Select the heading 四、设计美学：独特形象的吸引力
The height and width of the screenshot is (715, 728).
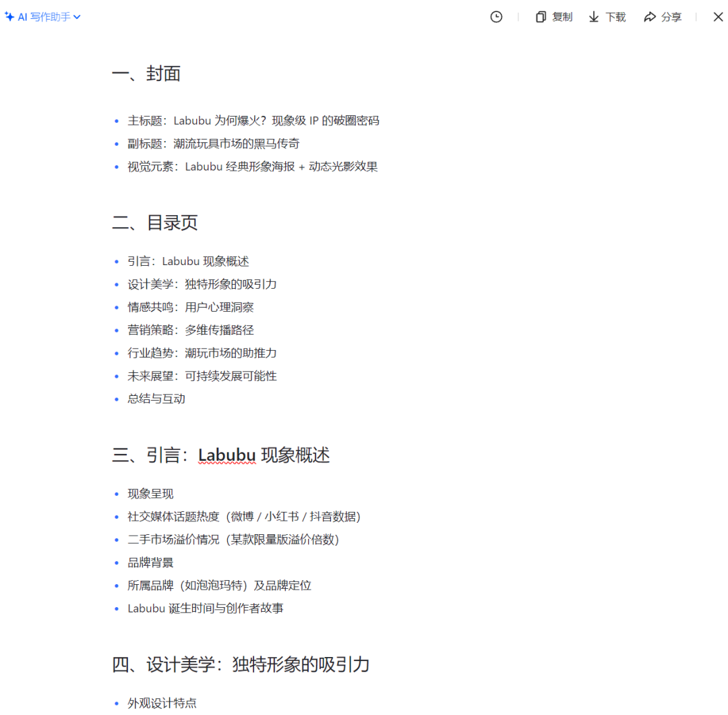coord(241,664)
